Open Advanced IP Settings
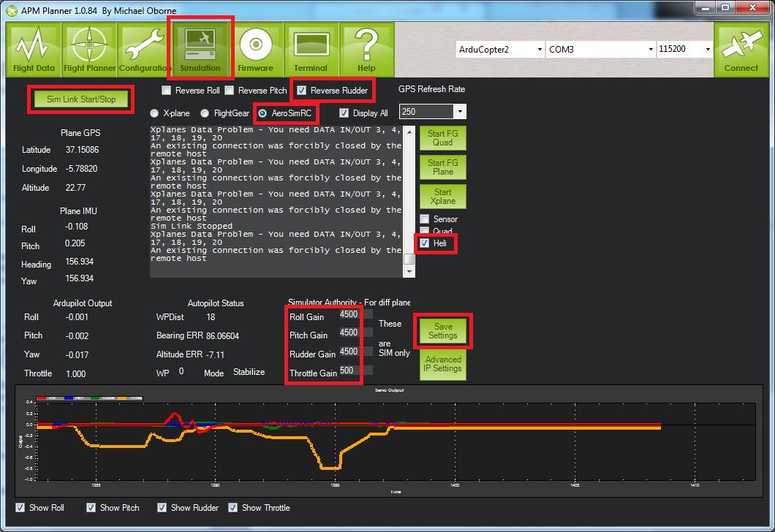This screenshot has height=532, width=775. click(x=442, y=364)
